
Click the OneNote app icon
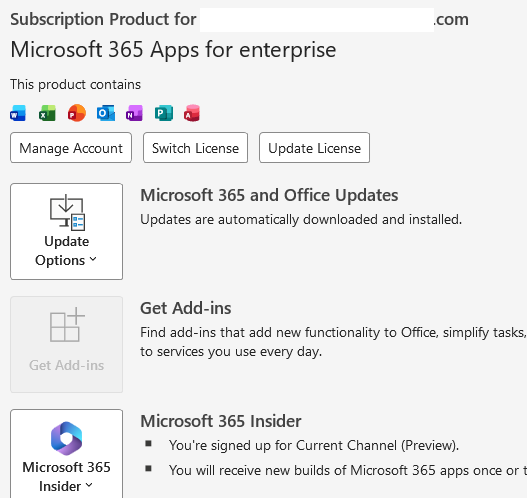[134, 113]
